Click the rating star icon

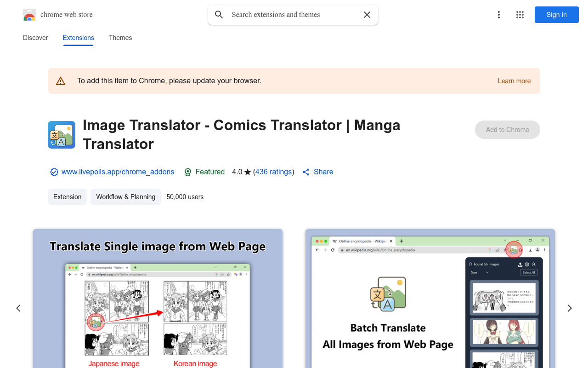pos(248,172)
